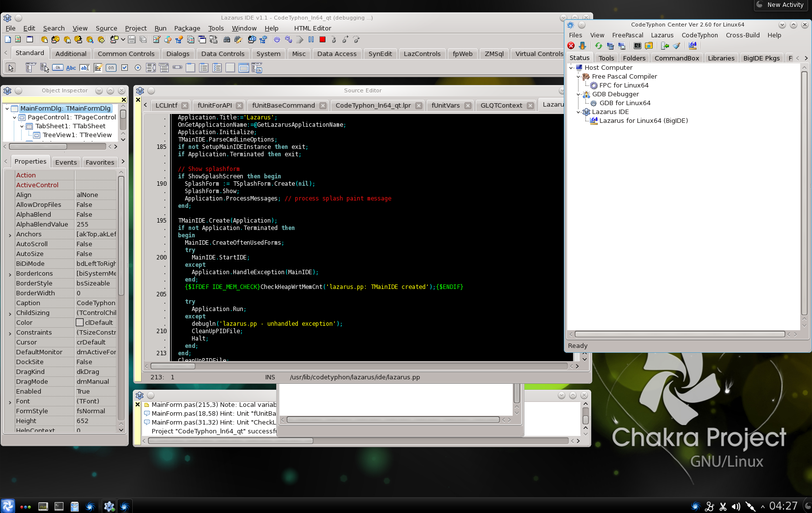Image resolution: width=812 pixels, height=513 pixels.
Task: Collapse the MainFormDlg tree node
Action: [x=7, y=109]
